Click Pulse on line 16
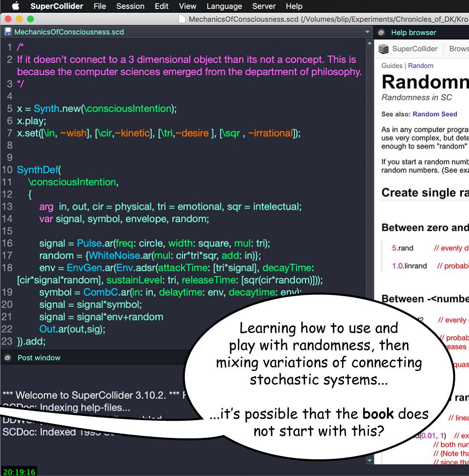Image resolution: width=469 pixels, height=476 pixels. click(89, 243)
